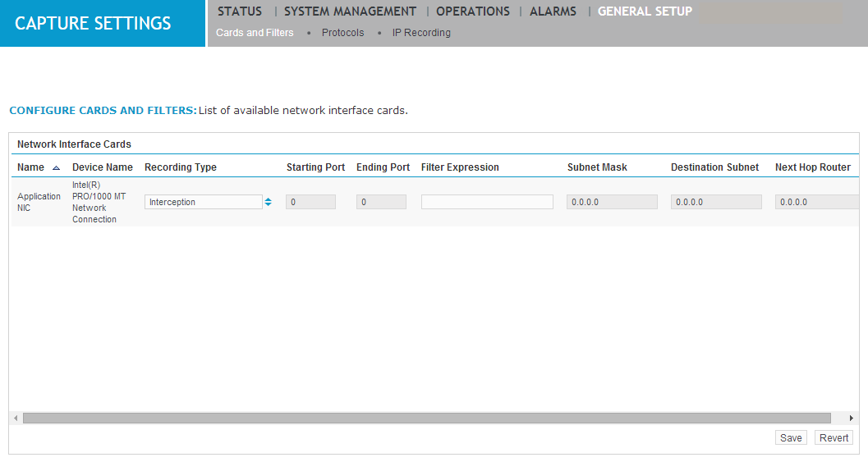Revert the card settings
The image size is (868, 462).
coord(834,437)
